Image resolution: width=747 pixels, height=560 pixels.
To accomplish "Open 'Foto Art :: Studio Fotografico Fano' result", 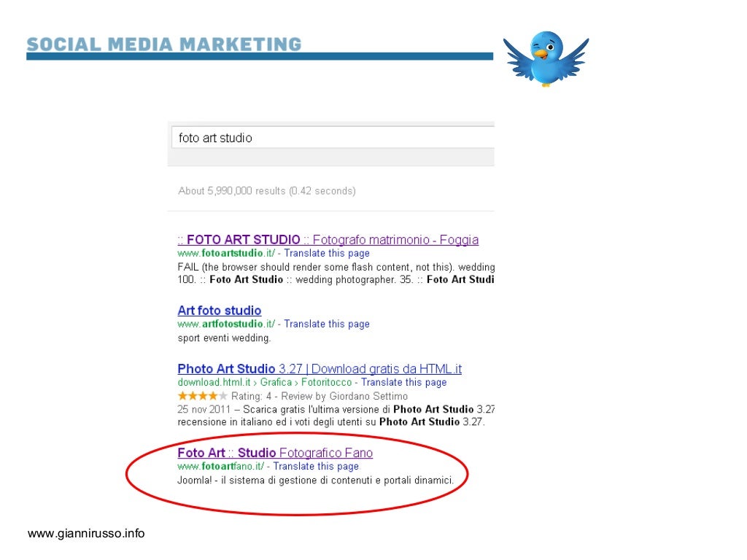I will (x=275, y=452).
